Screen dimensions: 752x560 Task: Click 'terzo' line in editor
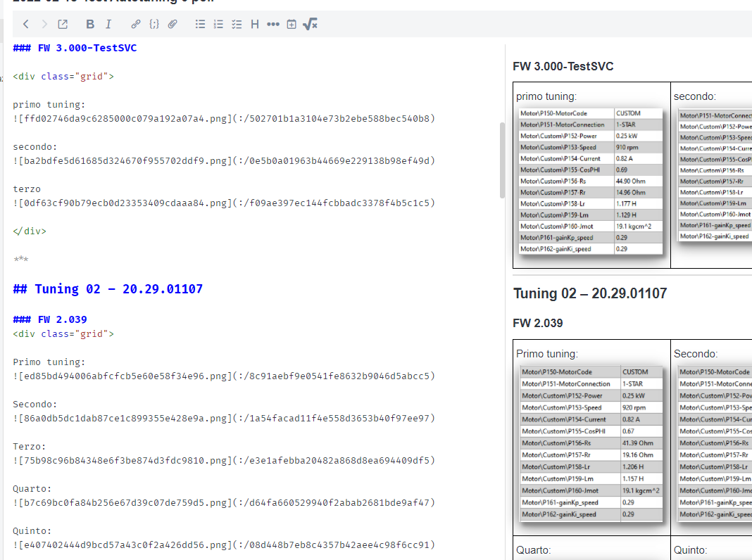27,189
